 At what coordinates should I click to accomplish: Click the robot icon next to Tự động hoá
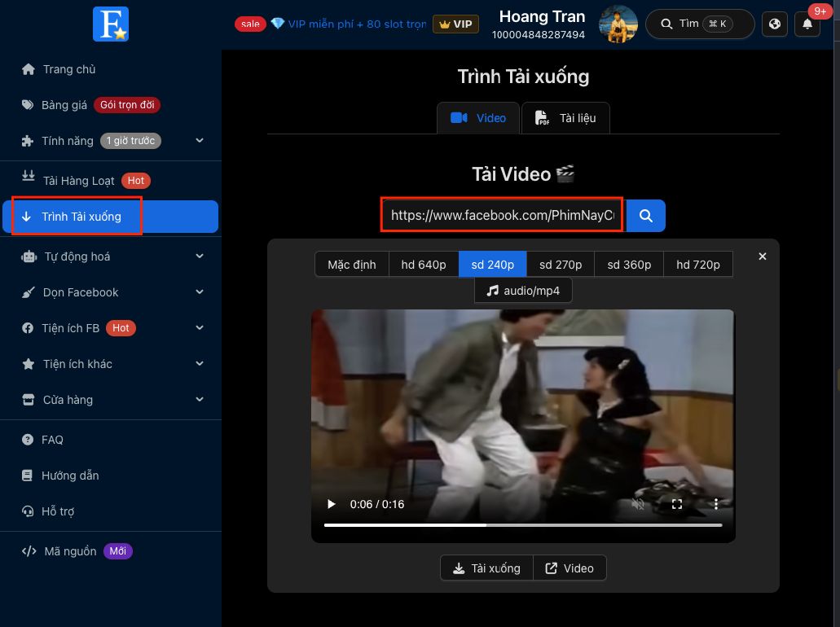point(29,256)
